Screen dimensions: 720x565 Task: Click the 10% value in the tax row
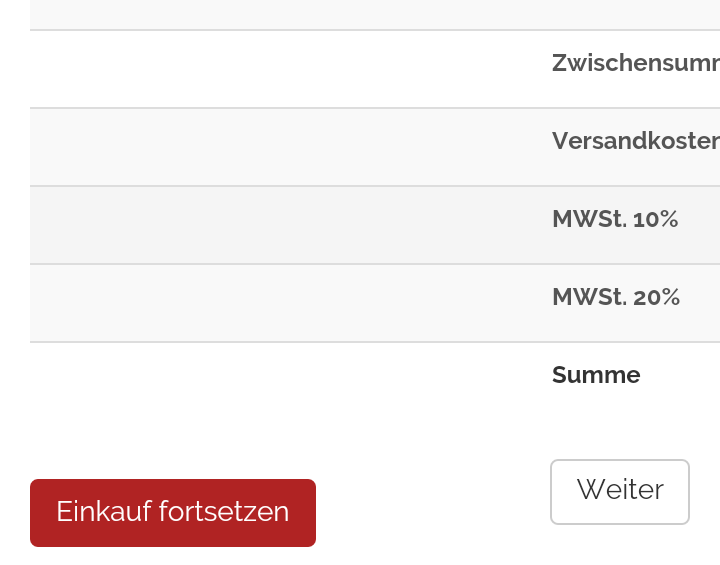click(656, 219)
